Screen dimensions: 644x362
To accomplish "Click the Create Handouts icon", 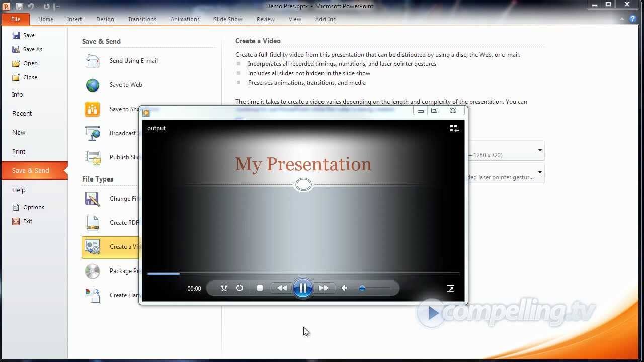I will 93,295.
